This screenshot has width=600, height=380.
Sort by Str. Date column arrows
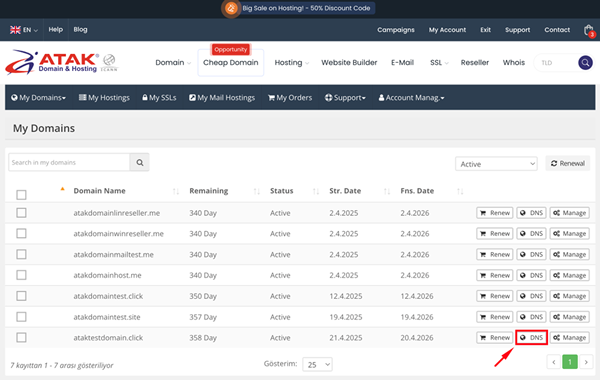[x=387, y=191]
